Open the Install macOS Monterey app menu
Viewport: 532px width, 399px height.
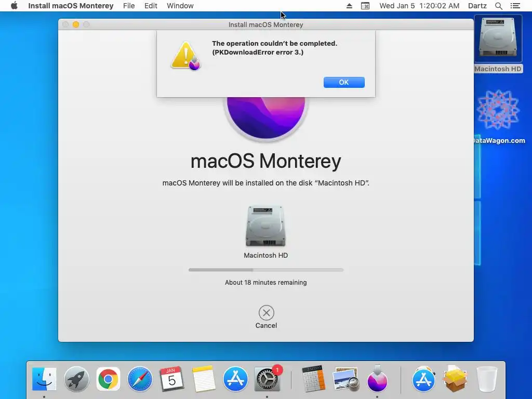point(71,6)
